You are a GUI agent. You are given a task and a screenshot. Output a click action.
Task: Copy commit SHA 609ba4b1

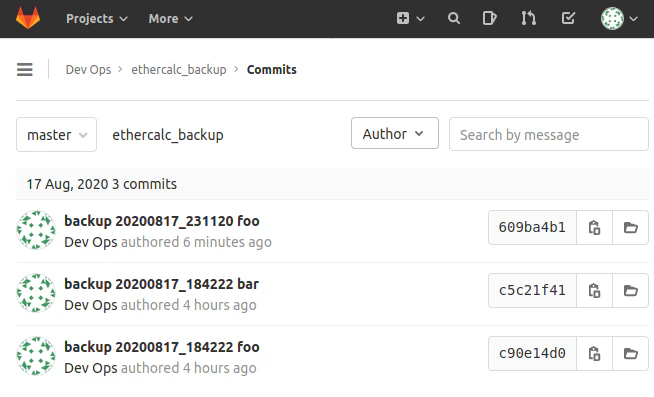[594, 228]
